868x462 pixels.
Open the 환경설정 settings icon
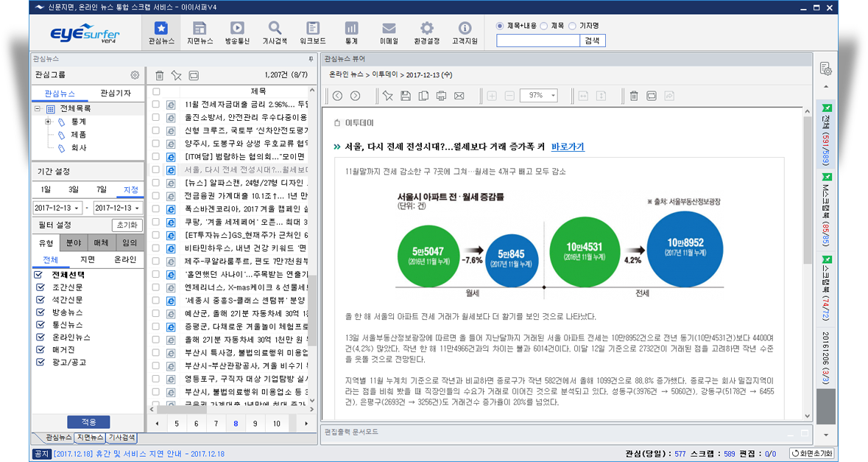(426, 32)
